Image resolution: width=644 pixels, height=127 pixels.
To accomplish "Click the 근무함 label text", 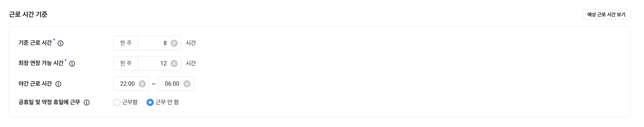I will (x=130, y=102).
